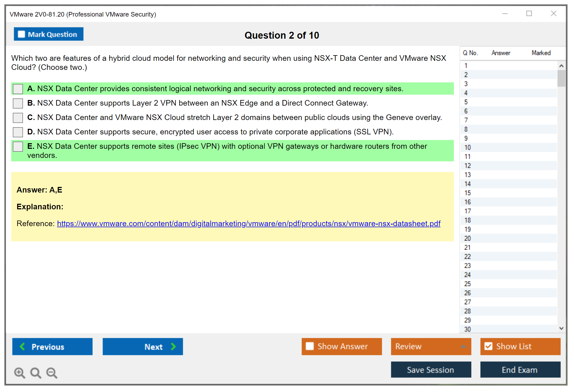
Task: Toggle the Mark Question checkbox
Action: click(x=21, y=34)
